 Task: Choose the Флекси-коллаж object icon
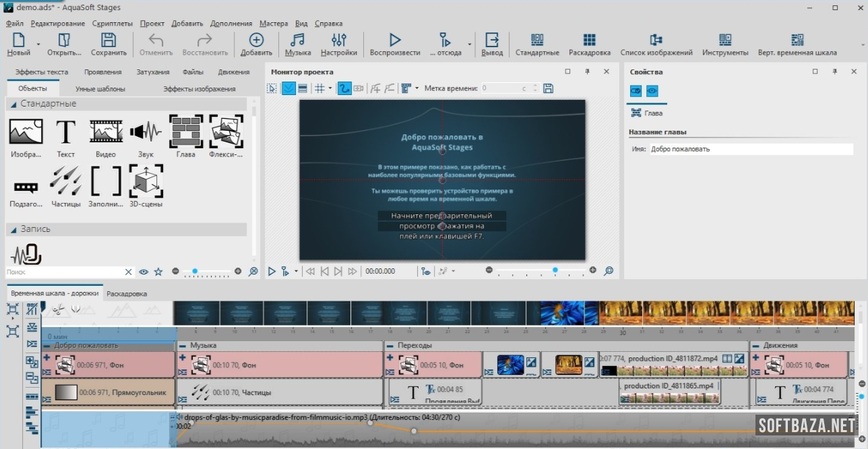(x=226, y=131)
